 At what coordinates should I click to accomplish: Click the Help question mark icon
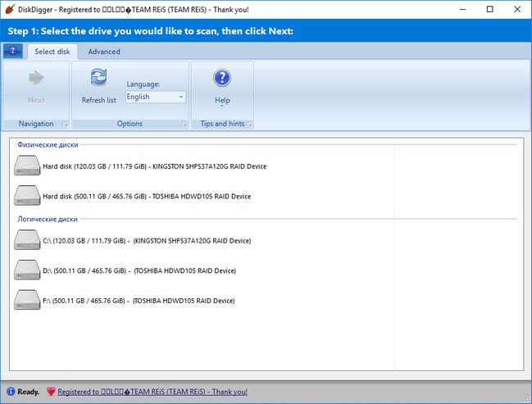tap(222, 79)
